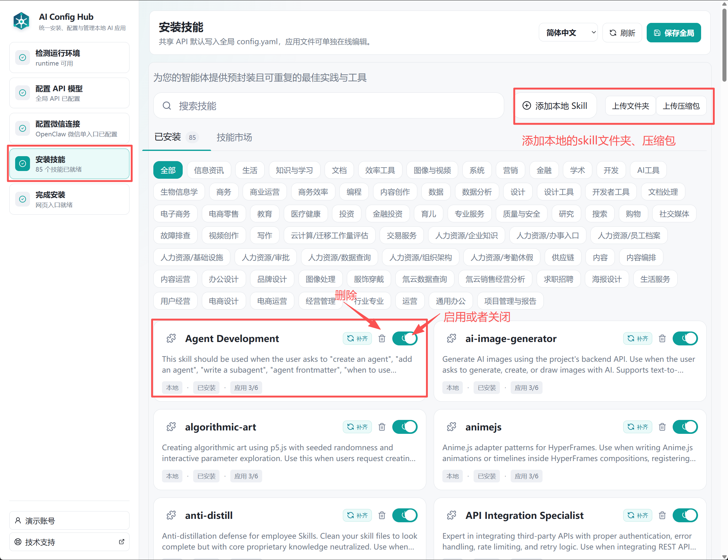Viewport: 728px width, 560px height.
Task: Delete the algorithmic-art skill
Action: (x=382, y=427)
